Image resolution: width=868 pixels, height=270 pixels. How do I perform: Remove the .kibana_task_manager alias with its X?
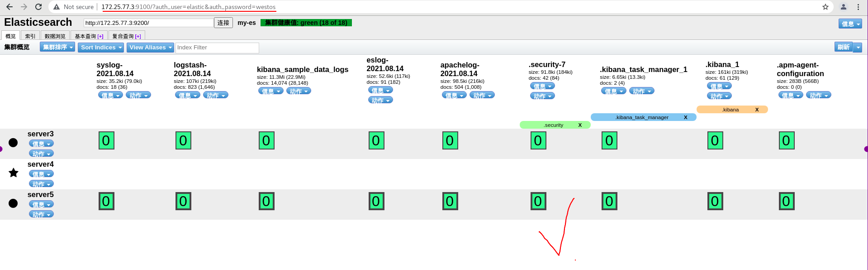point(686,117)
